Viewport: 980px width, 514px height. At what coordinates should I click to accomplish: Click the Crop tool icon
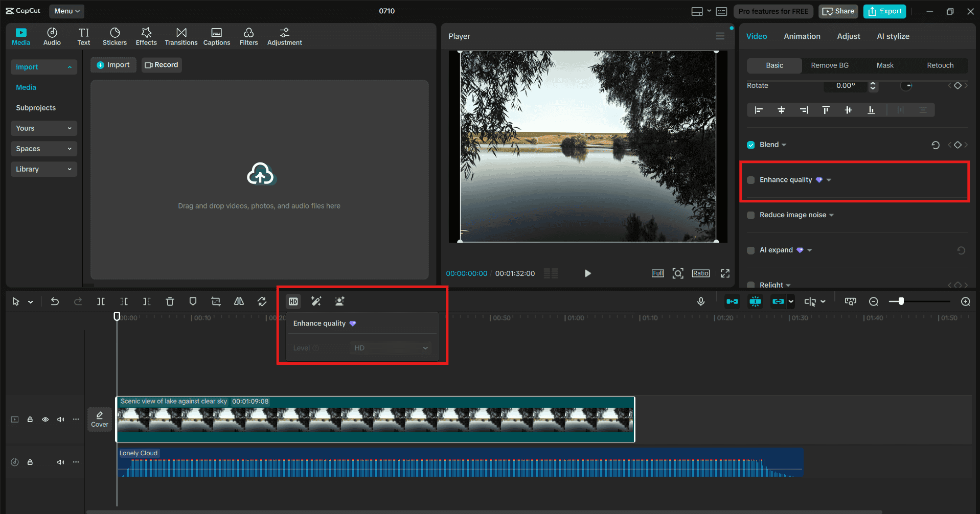(216, 301)
